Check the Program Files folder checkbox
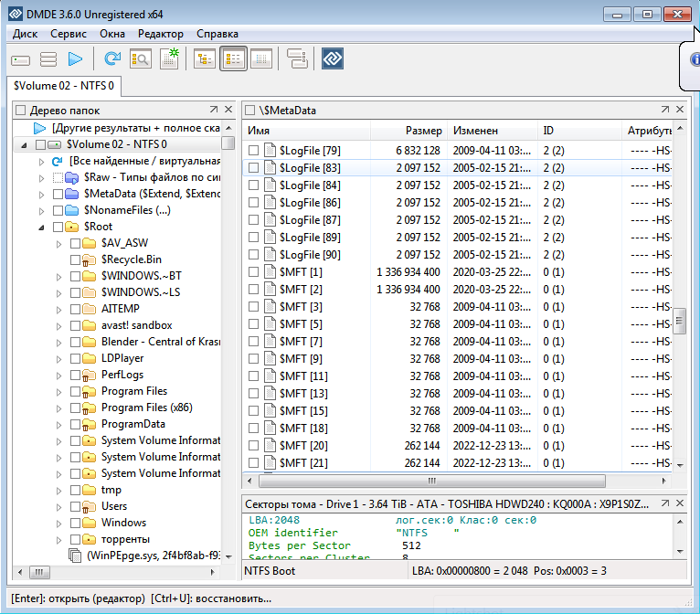Image resolution: width=700 pixels, height=614 pixels. click(x=75, y=391)
